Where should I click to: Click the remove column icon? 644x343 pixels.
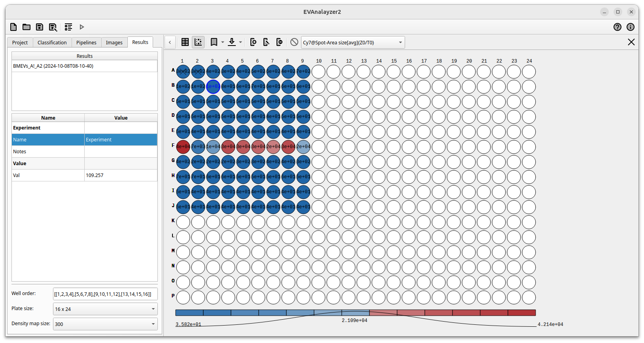point(279,42)
